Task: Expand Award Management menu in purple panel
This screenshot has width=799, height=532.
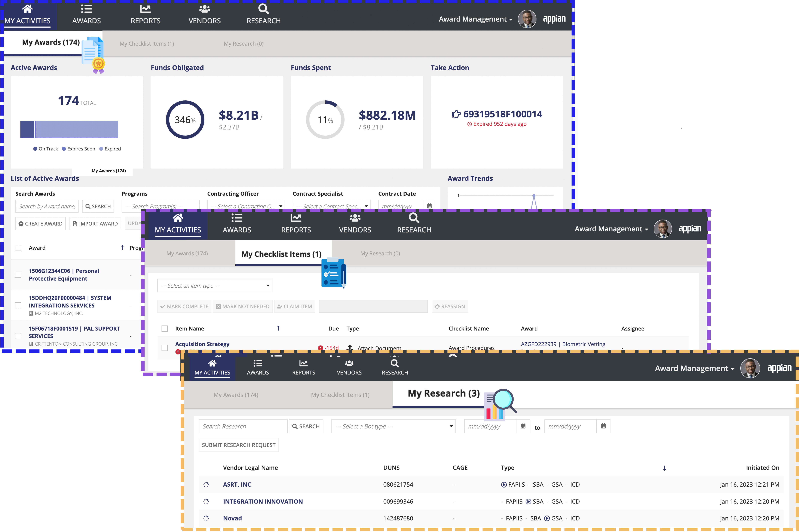Action: [x=611, y=229]
